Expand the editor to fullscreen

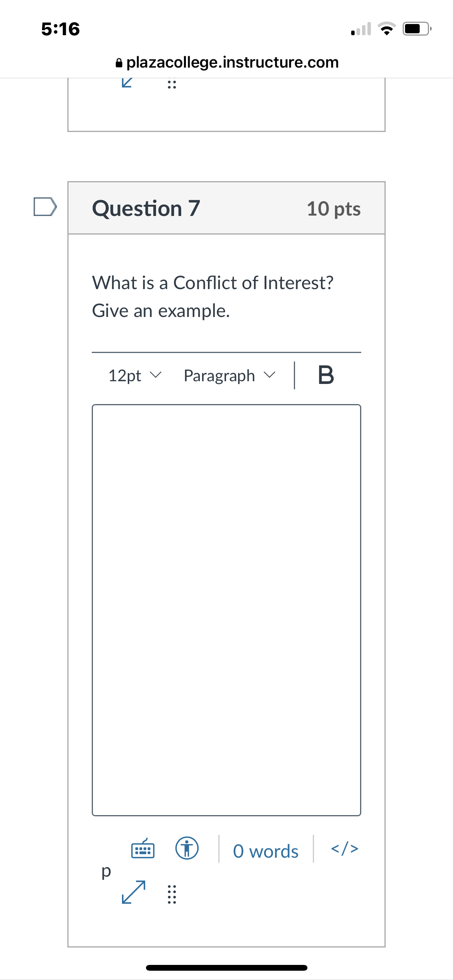pyautogui.click(x=134, y=892)
